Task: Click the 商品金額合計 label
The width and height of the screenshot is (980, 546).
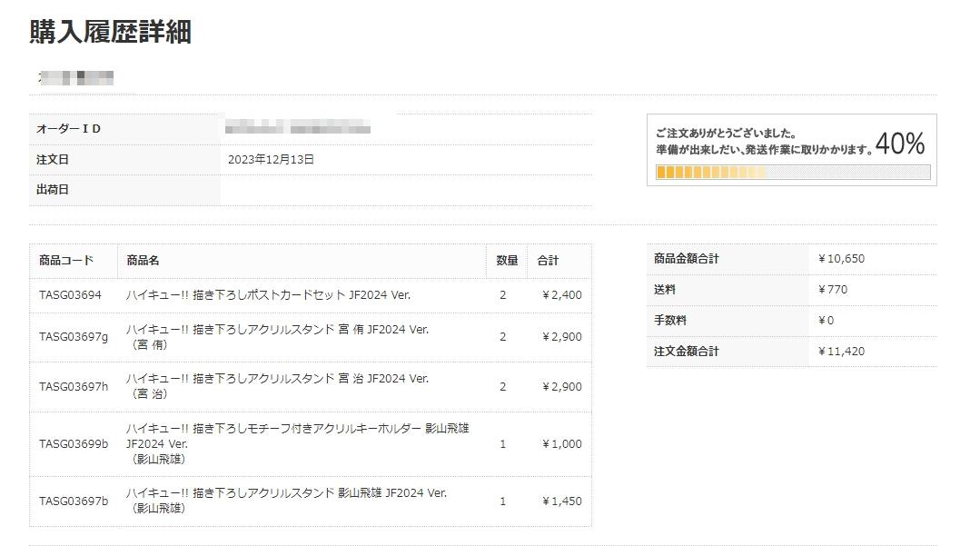Action: pos(687,258)
